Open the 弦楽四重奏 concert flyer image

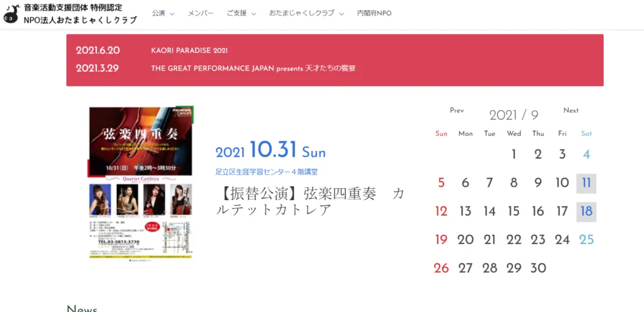coord(141,184)
